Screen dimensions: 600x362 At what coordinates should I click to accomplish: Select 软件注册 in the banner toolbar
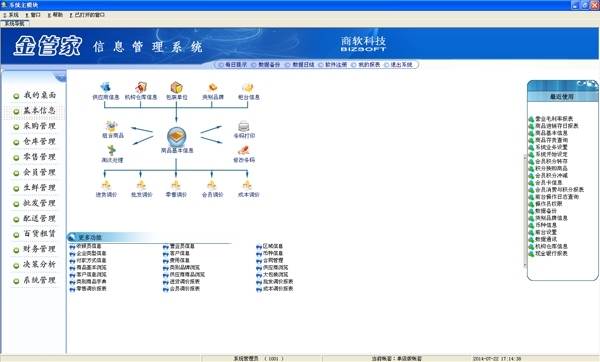[x=333, y=65]
